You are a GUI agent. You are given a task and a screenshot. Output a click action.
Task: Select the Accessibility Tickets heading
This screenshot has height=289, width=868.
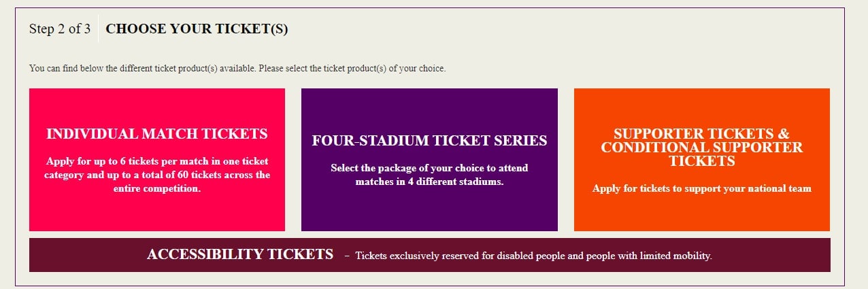[x=239, y=254]
